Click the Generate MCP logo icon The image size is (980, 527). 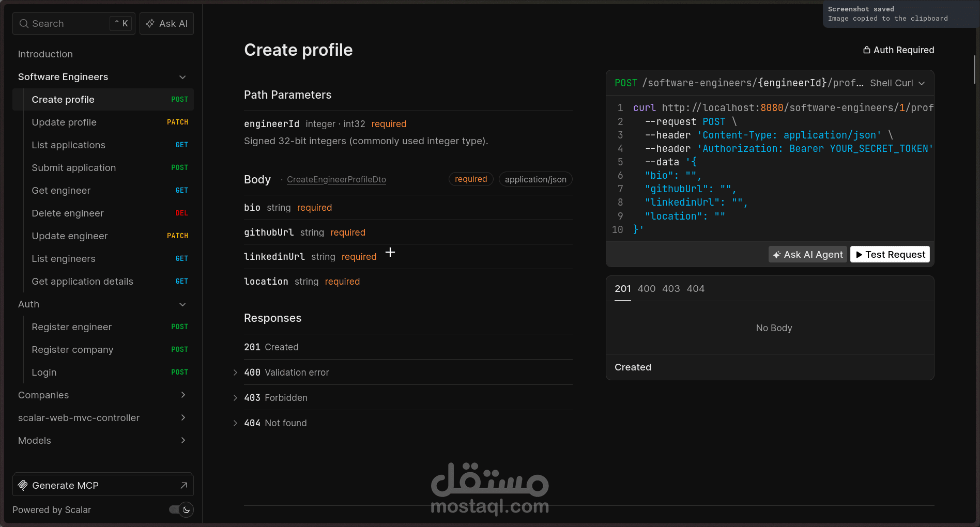click(23, 486)
